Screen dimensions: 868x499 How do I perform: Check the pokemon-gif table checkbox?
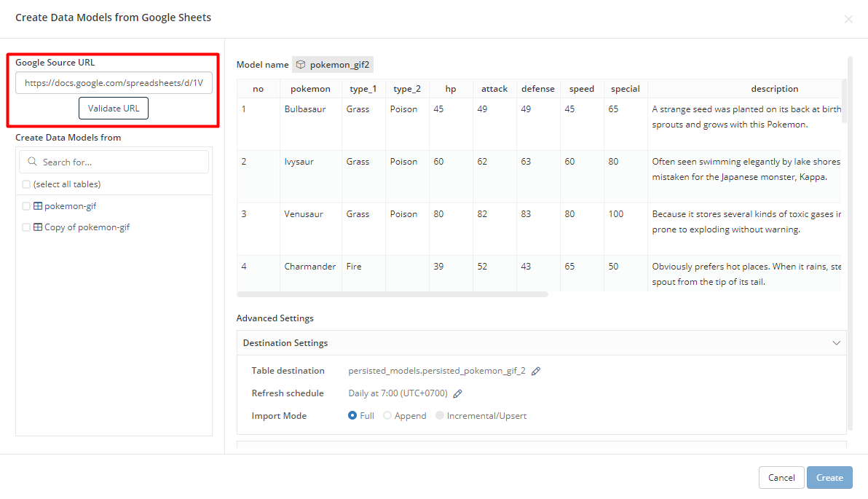[26, 206]
